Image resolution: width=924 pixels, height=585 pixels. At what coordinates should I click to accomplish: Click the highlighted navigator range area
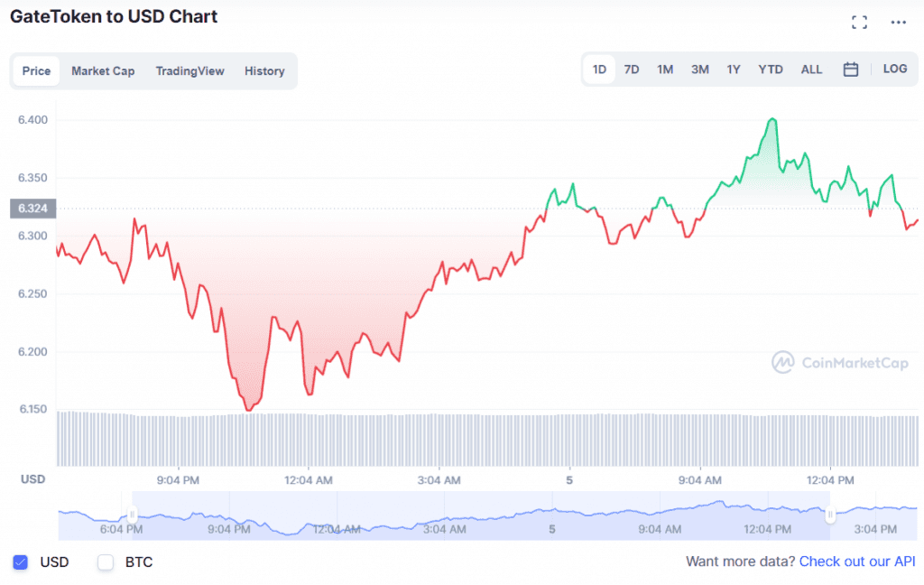point(481,515)
